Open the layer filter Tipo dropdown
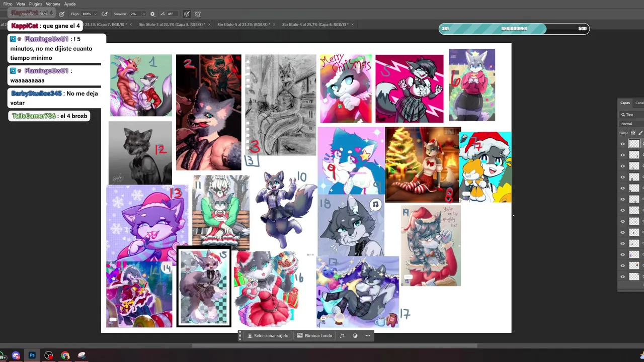 click(632, 115)
